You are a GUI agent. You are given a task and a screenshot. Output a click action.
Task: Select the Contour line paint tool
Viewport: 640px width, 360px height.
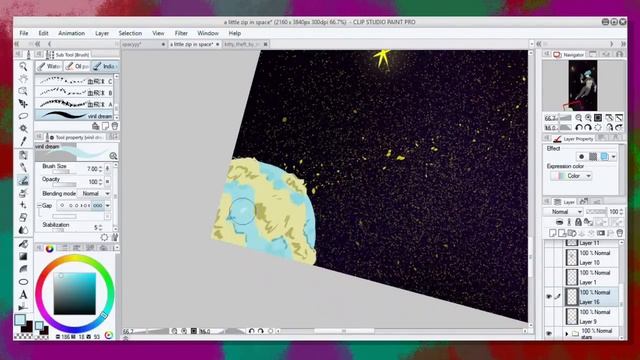tap(23, 269)
